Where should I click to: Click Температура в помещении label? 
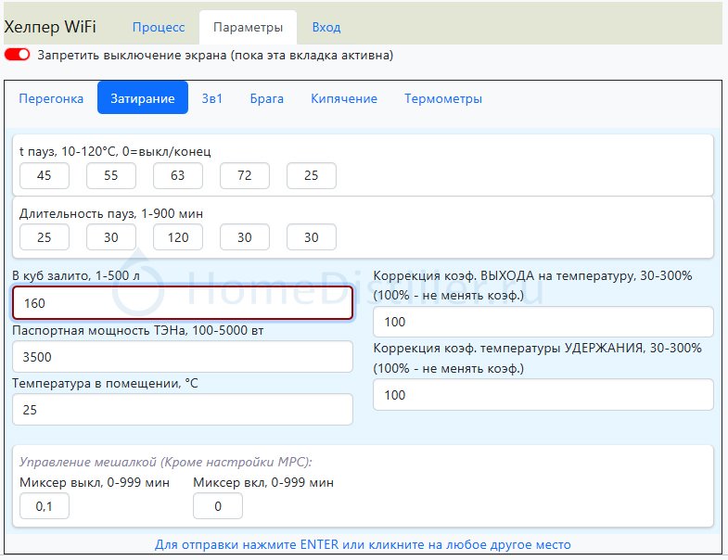105,384
